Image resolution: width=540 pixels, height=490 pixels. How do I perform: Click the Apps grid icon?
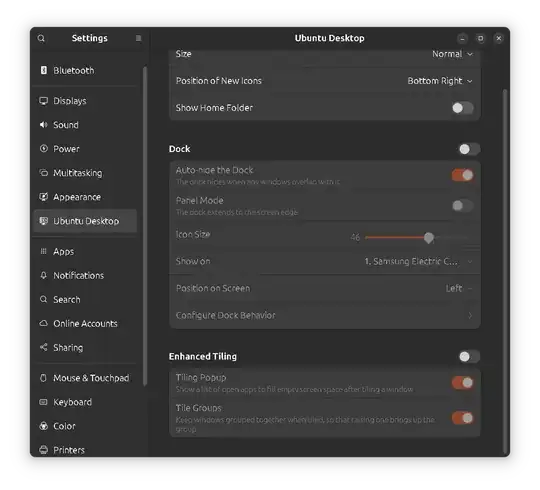pyautogui.click(x=44, y=251)
